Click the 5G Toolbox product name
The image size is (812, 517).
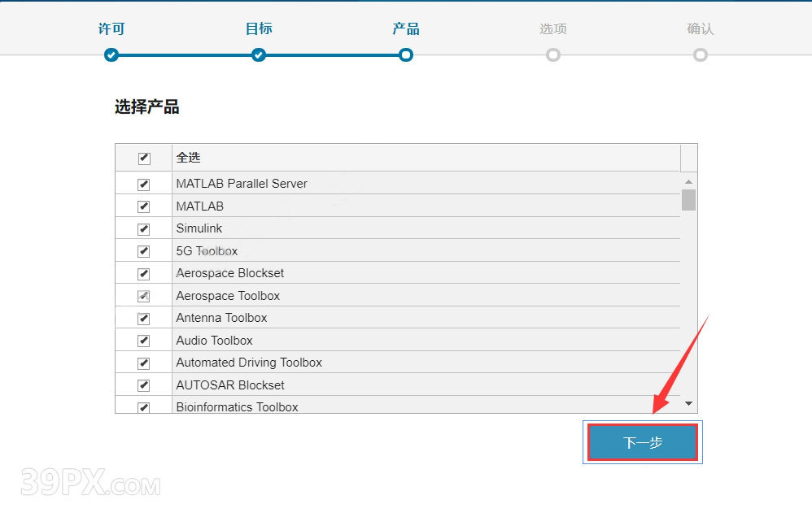pyautogui.click(x=207, y=251)
